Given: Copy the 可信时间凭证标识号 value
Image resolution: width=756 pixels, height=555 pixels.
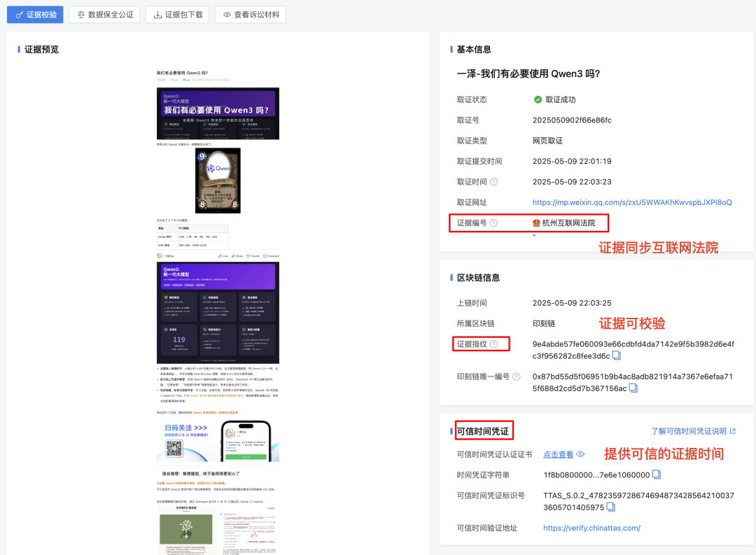Looking at the screenshot, I should [x=610, y=507].
